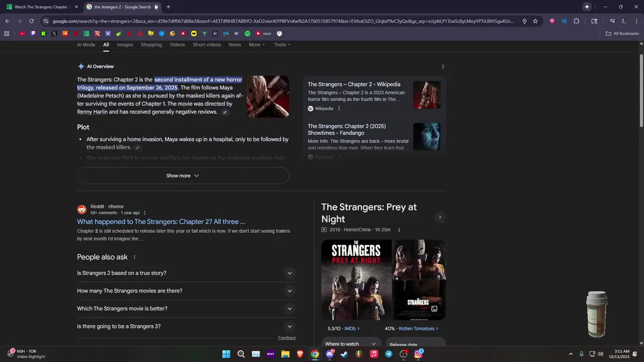This screenshot has width=644, height=362.
Task: Open the X (Twitter) bookmark
Action: [54, 34]
